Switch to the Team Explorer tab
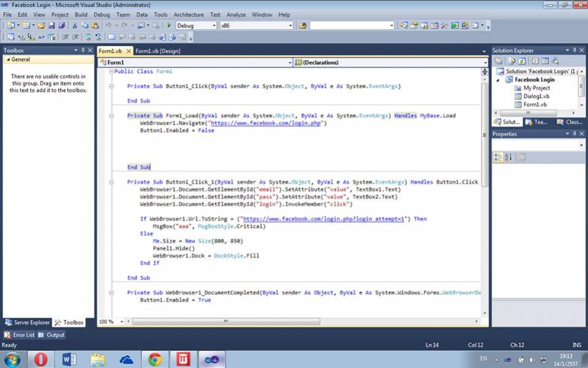 click(537, 122)
